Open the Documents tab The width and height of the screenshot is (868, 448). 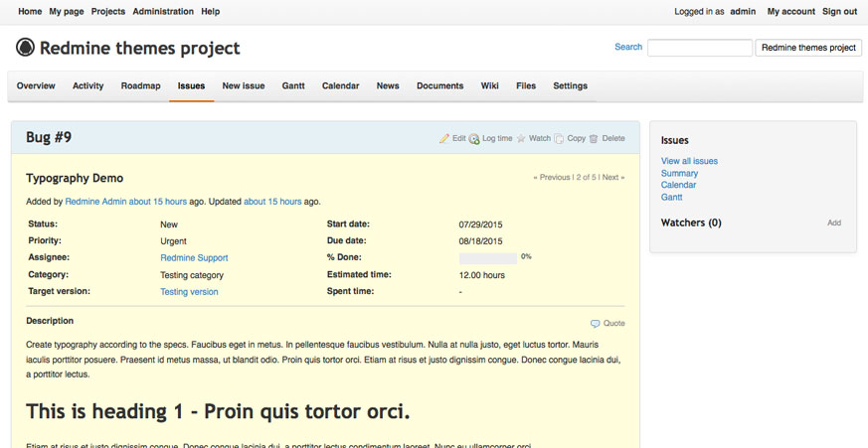click(x=440, y=85)
